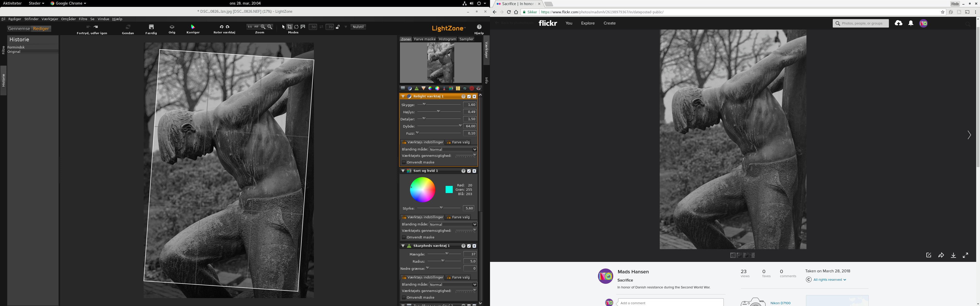
Task: Click the Færdig save disk icon
Action: point(151,27)
